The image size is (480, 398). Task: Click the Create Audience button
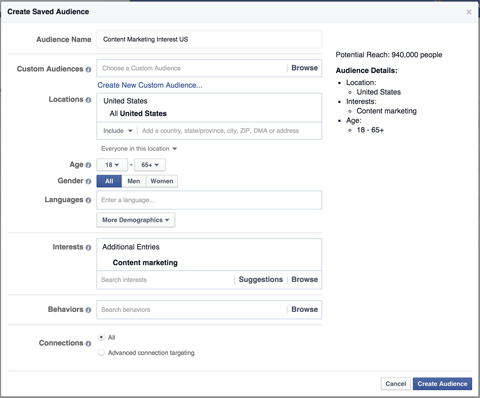click(x=442, y=384)
